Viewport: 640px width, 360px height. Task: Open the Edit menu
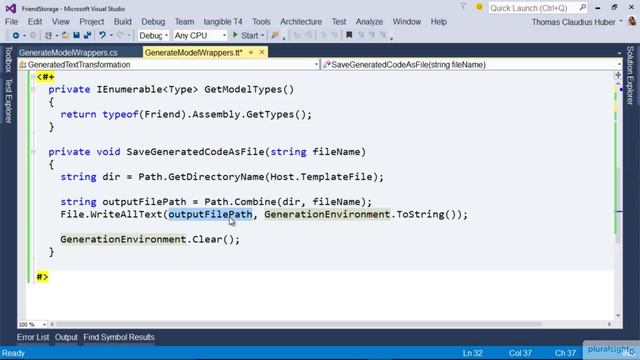[35, 22]
